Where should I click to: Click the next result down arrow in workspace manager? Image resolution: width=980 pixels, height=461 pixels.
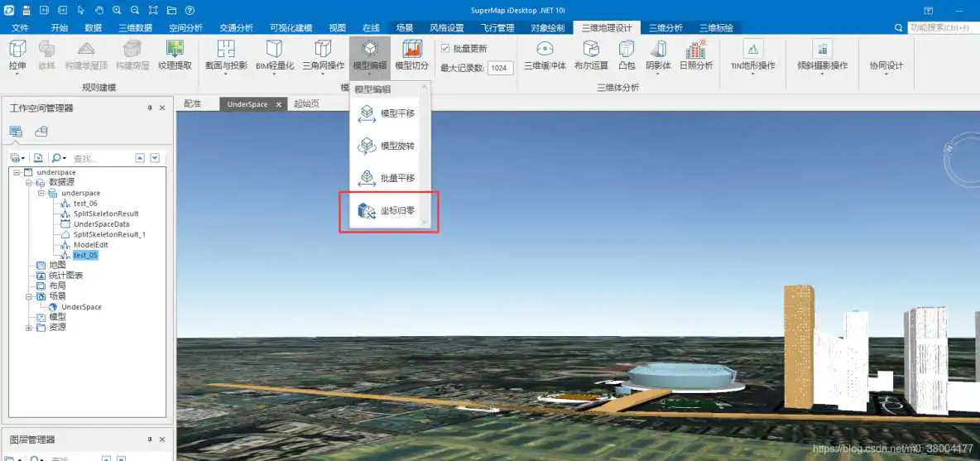[155, 159]
